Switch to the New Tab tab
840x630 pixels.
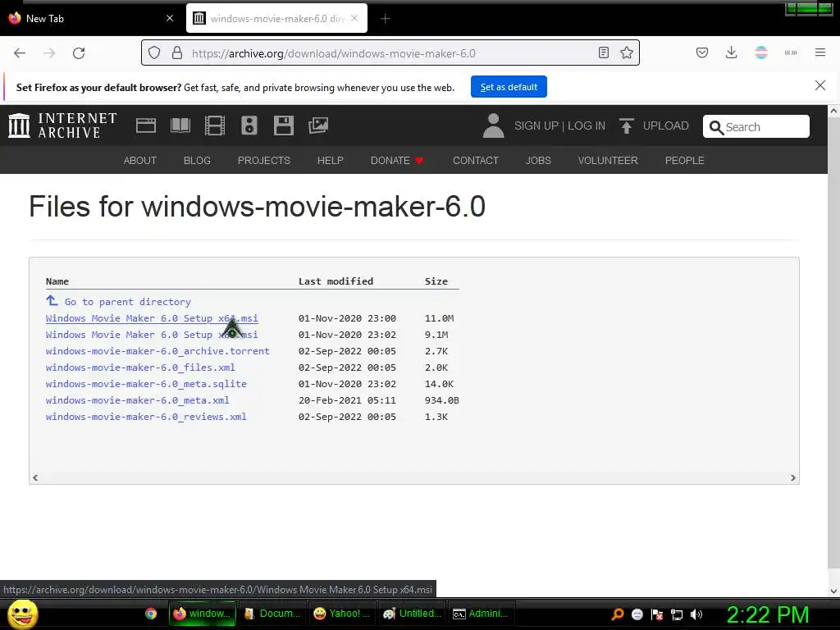coord(90,18)
